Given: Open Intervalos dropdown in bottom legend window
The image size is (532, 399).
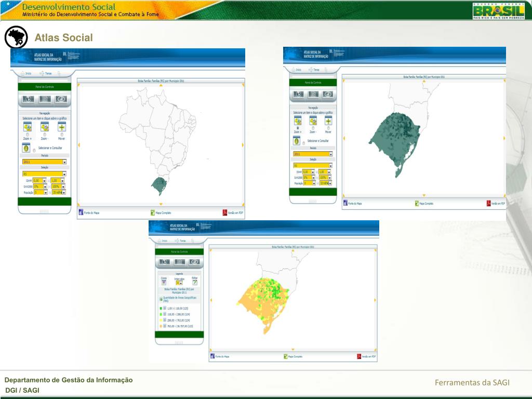Looking at the screenshot, I should 179,283.
